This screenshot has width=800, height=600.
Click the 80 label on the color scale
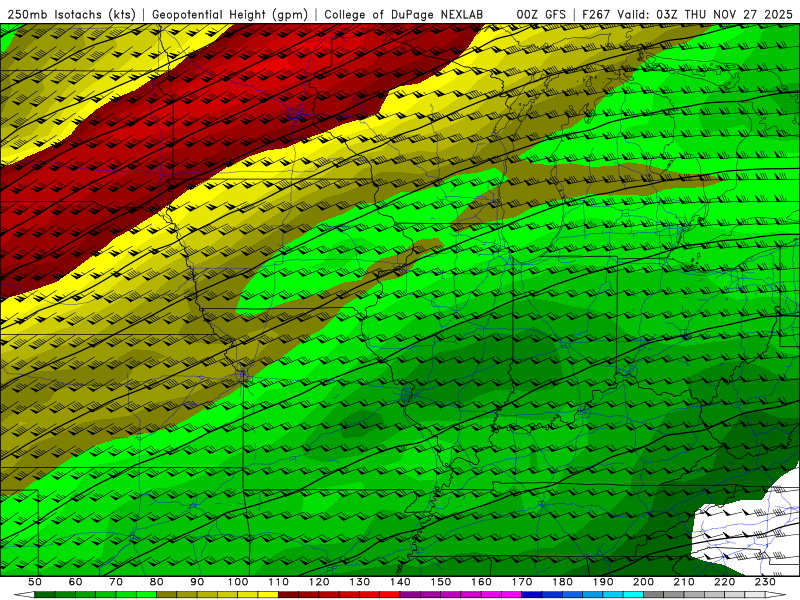tap(156, 582)
